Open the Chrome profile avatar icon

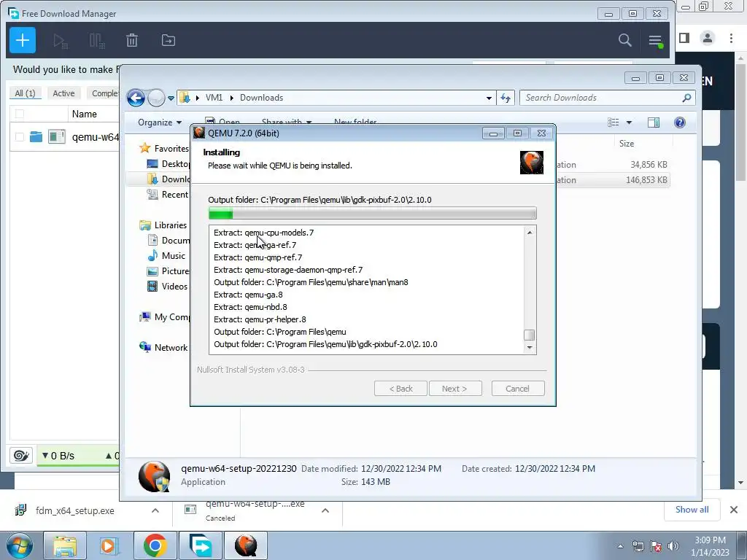(708, 38)
